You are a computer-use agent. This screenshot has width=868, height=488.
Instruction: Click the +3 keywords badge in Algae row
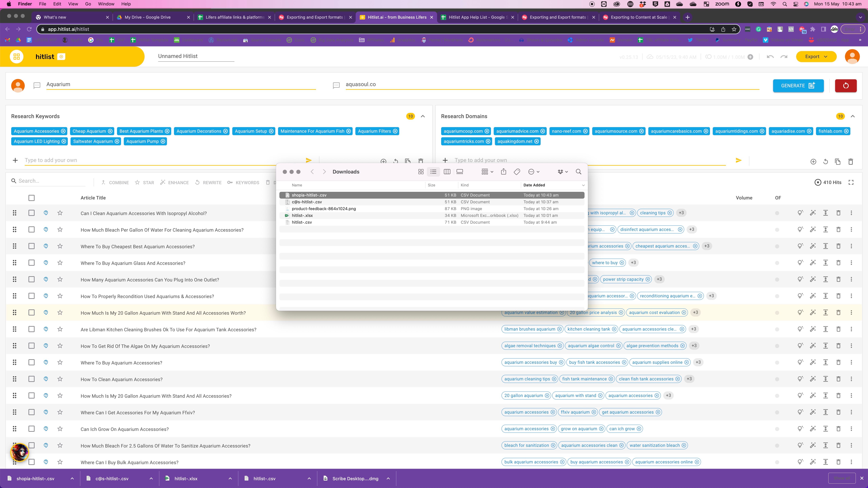694,345
